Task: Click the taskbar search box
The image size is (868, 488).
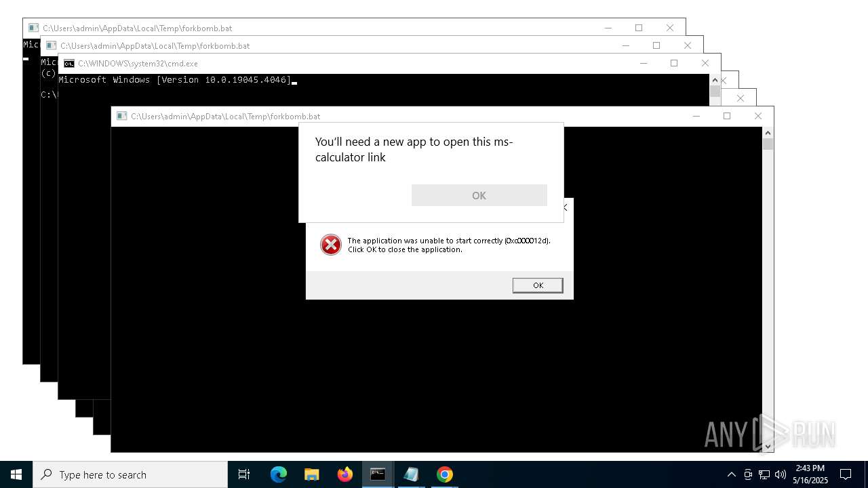Action: coord(130,474)
